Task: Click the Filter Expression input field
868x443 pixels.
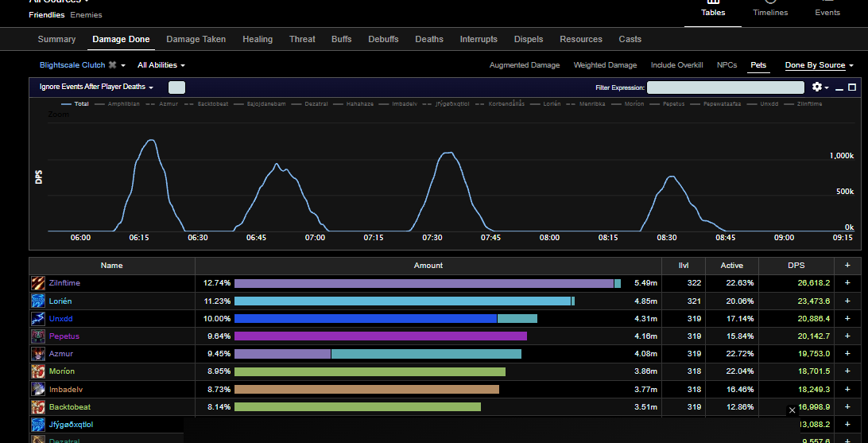Action: tap(725, 87)
